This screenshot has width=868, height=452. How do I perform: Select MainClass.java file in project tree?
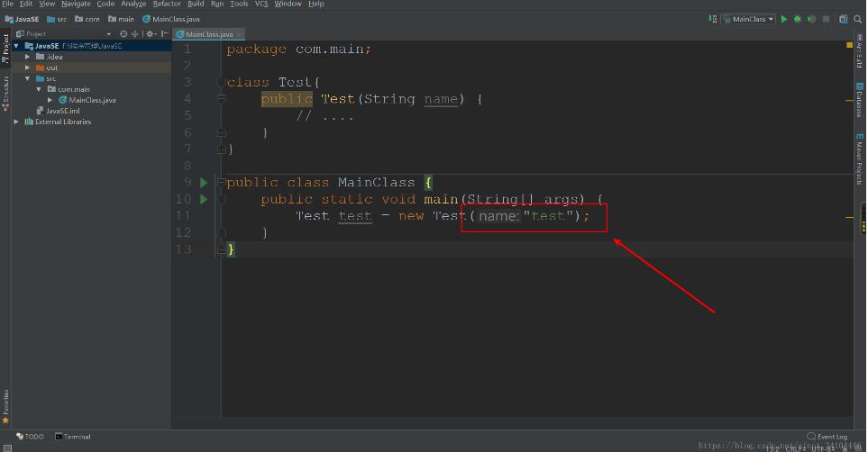tap(87, 100)
